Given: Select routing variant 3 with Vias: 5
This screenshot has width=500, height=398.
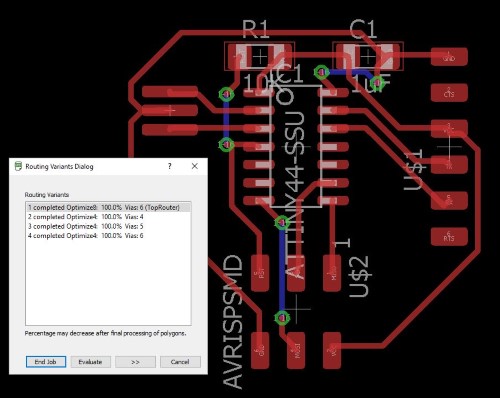Looking at the screenshot, I should (x=108, y=226).
